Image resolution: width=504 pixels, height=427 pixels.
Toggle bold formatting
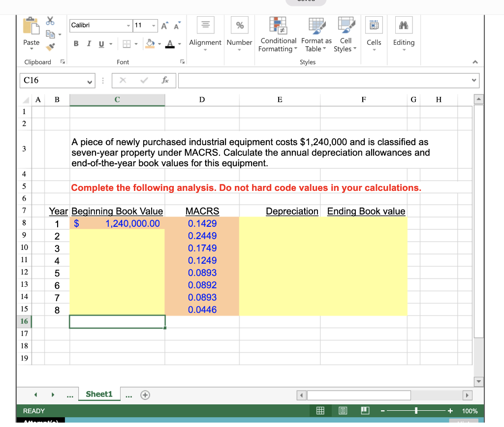(x=76, y=43)
